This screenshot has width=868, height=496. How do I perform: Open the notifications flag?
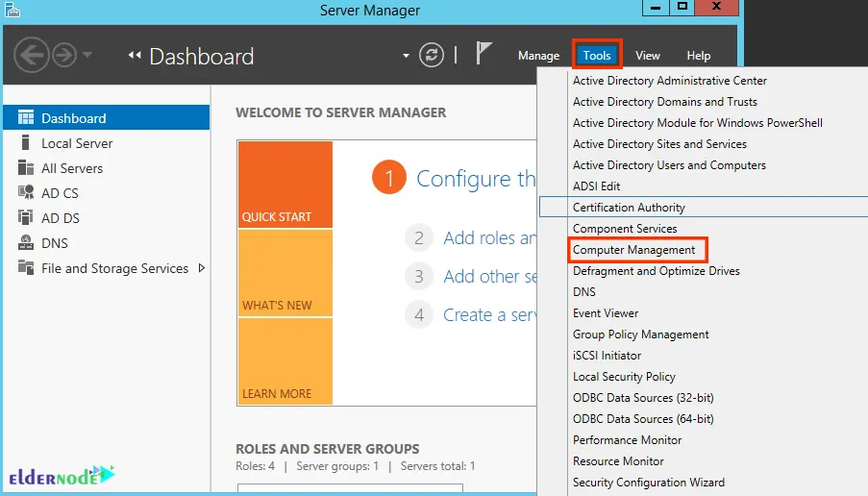tap(484, 54)
